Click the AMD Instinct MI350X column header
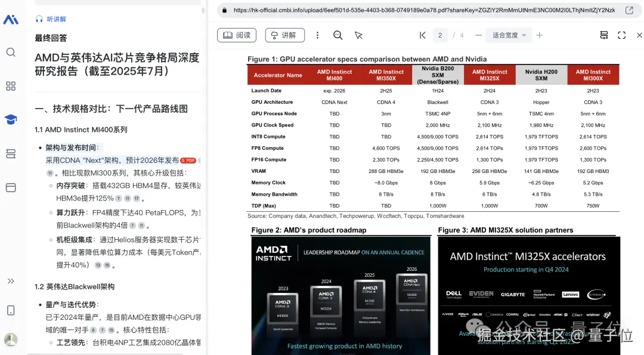 coord(386,75)
